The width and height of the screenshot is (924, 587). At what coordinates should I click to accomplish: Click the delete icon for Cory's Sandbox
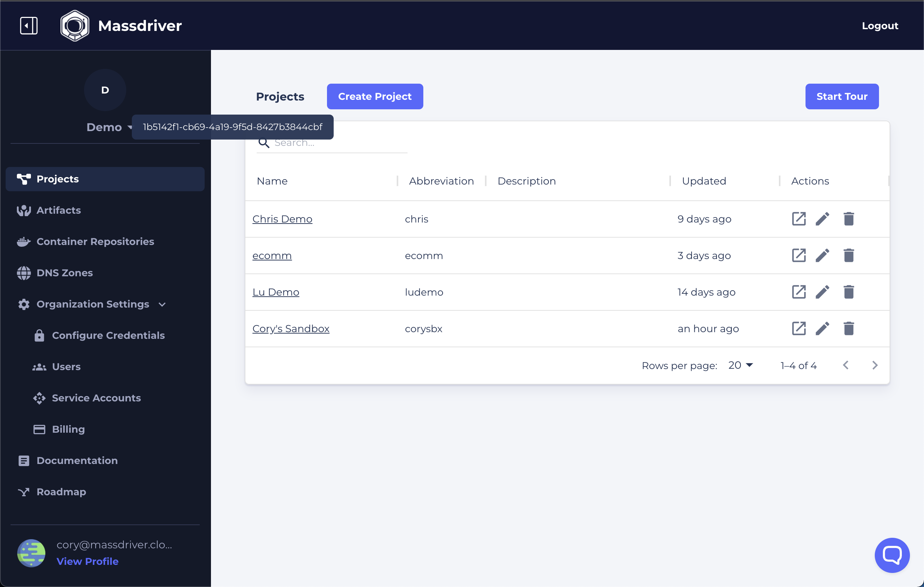tap(848, 329)
